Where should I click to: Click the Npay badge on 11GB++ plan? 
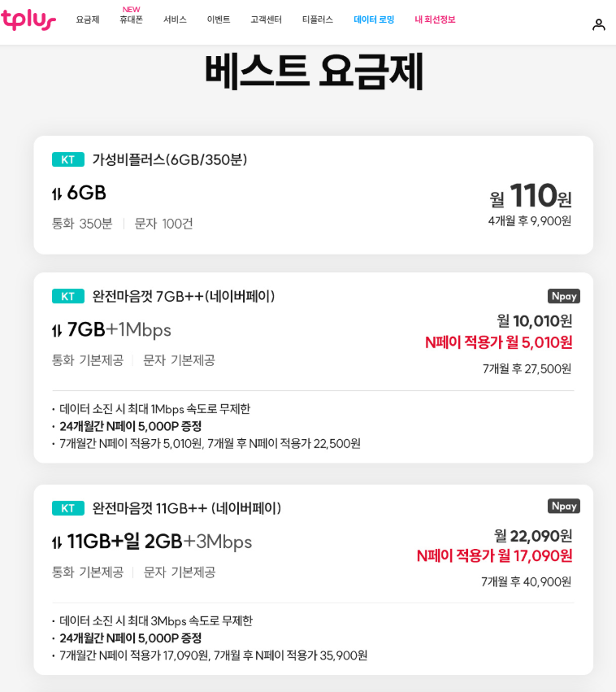tap(563, 506)
